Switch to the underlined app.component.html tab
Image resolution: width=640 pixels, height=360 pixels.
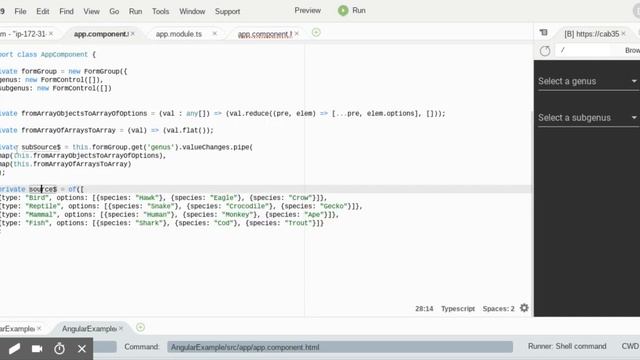tap(265, 34)
